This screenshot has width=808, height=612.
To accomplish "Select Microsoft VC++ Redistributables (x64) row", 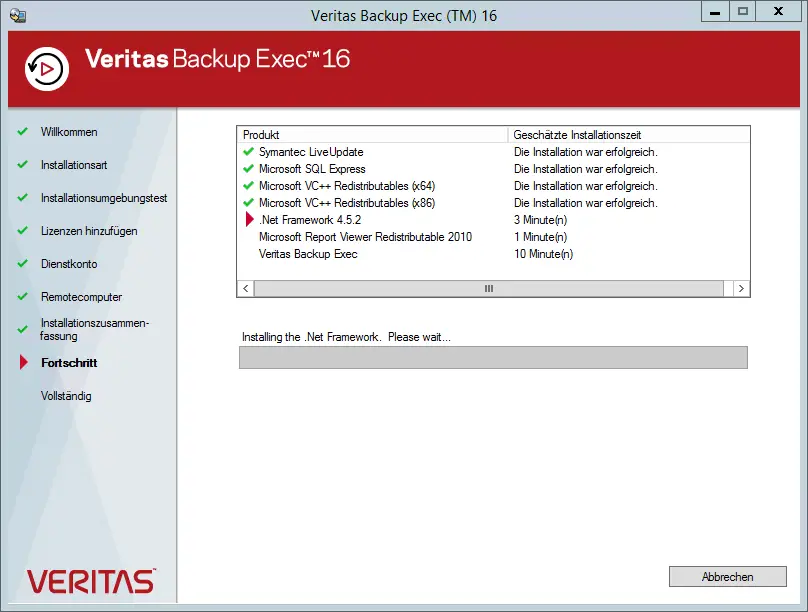I will pyautogui.click(x=493, y=186).
